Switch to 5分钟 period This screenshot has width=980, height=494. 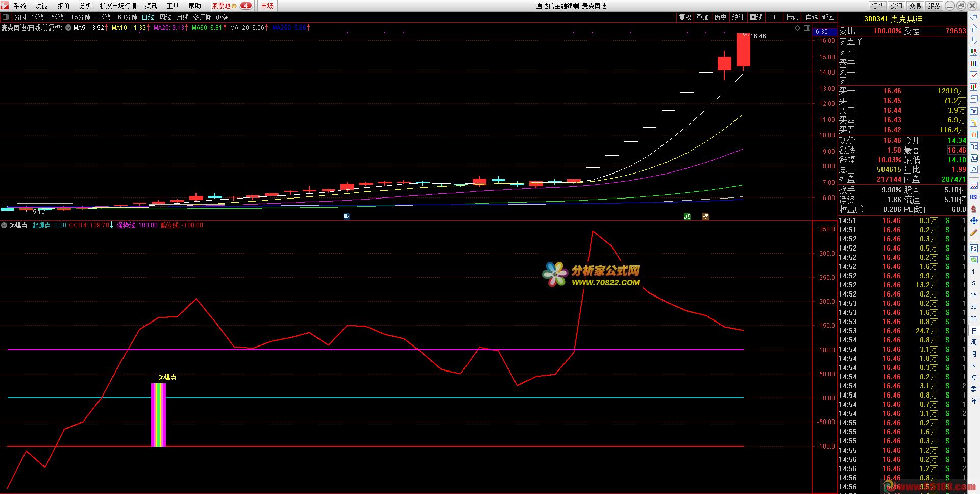pos(59,17)
